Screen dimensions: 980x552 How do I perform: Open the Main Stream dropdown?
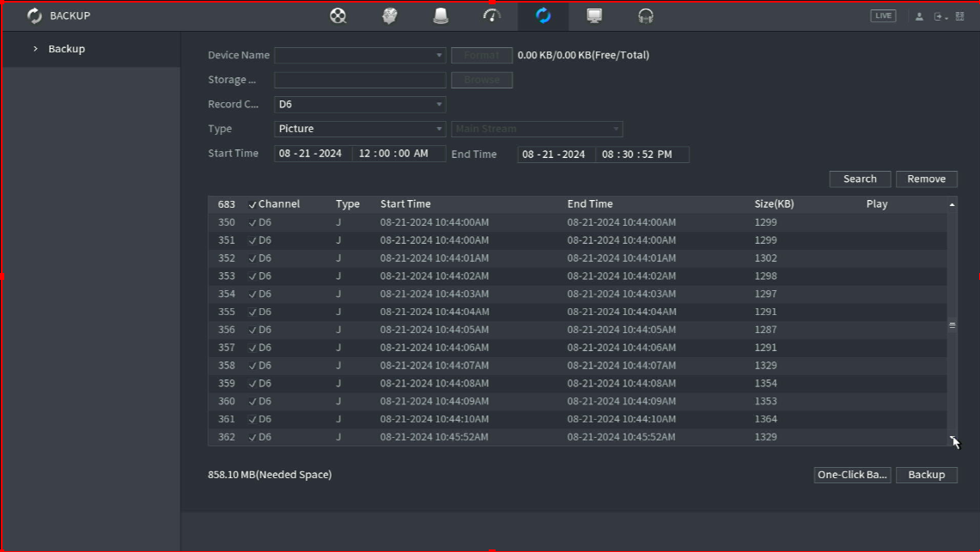coord(537,129)
